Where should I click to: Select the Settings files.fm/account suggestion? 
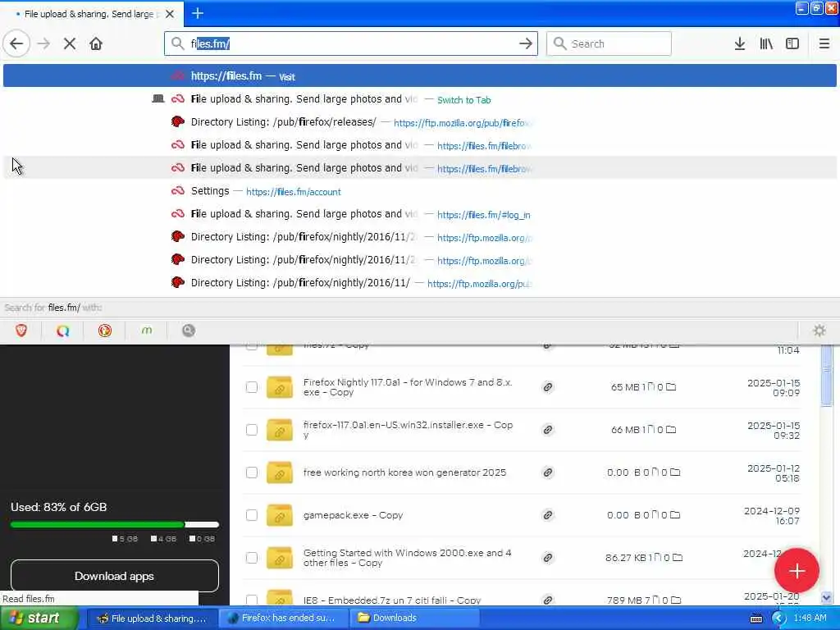tap(419, 191)
